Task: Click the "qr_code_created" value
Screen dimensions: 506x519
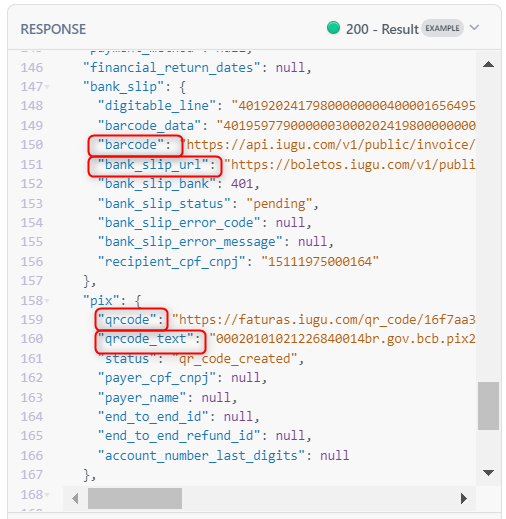Action: point(235,359)
